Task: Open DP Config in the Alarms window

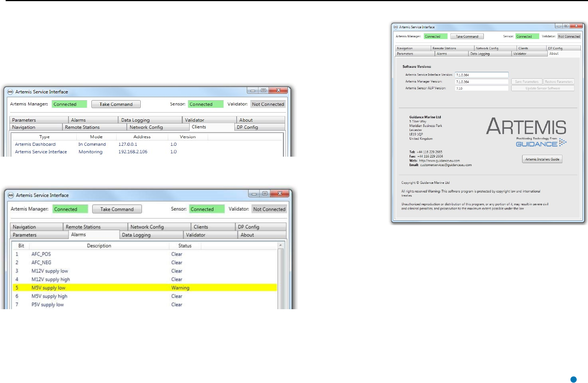Action: coord(261,227)
